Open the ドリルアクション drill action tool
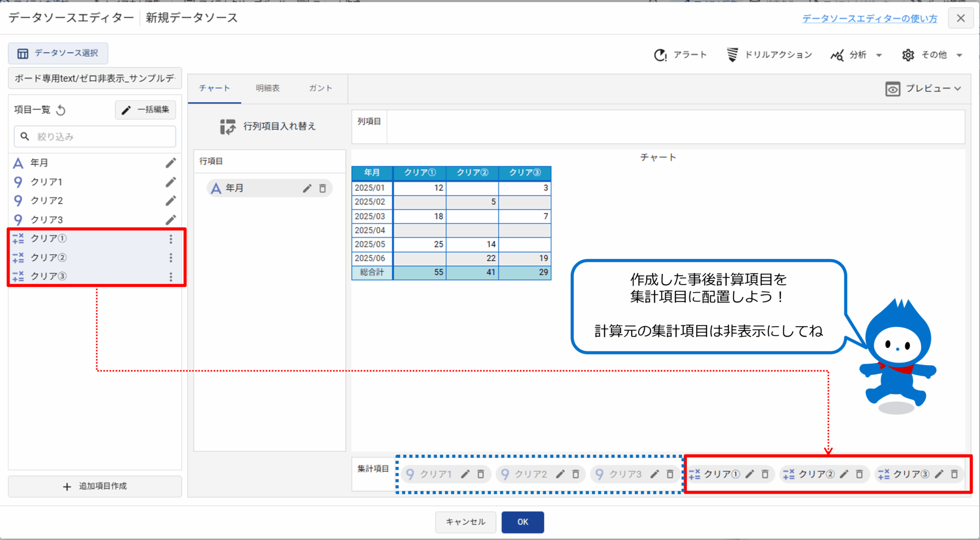This screenshot has height=540, width=980. click(769, 55)
